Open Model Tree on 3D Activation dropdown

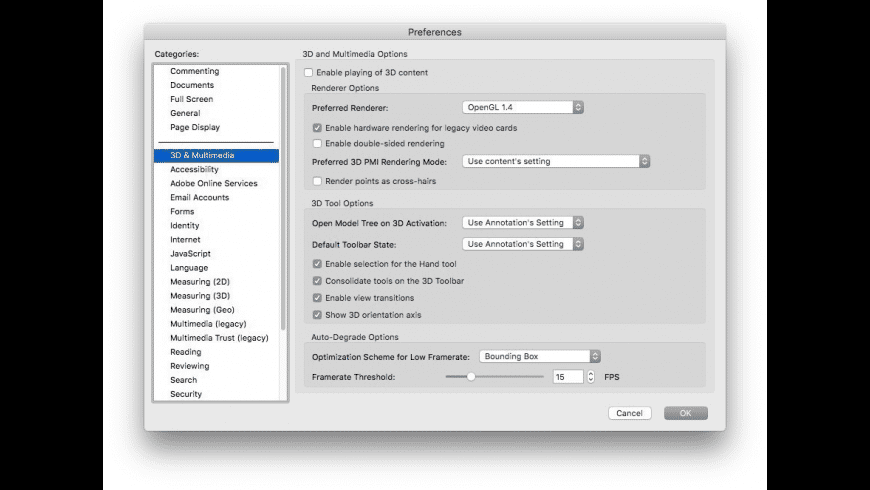coord(523,223)
